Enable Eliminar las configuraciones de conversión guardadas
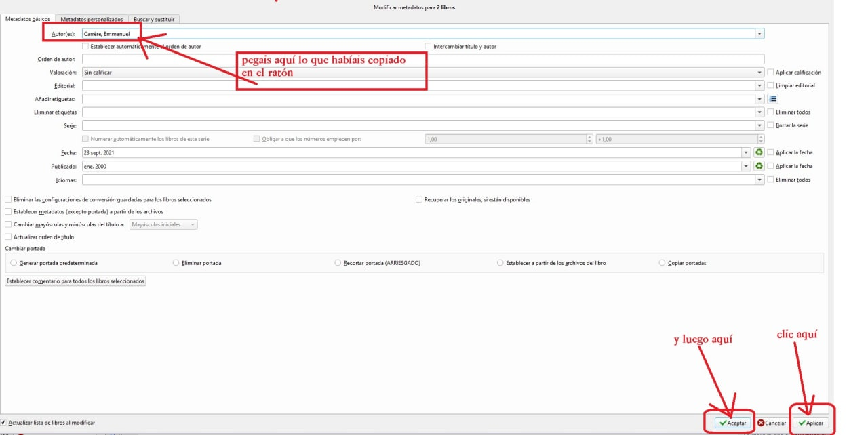 point(108,200)
